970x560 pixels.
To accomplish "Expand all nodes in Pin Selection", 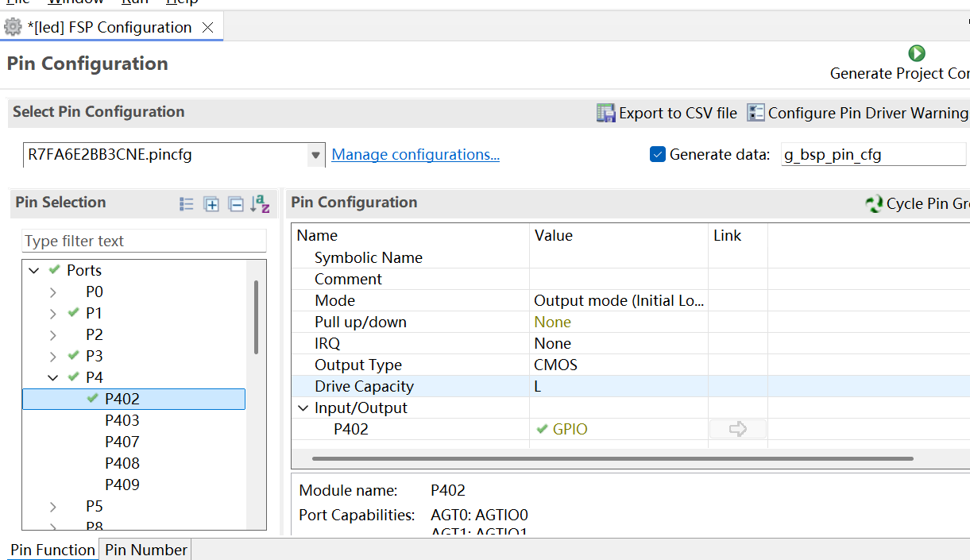I will coord(211,204).
